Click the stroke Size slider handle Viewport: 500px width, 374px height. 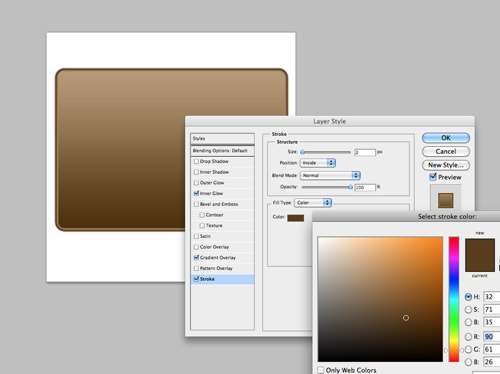(x=302, y=152)
